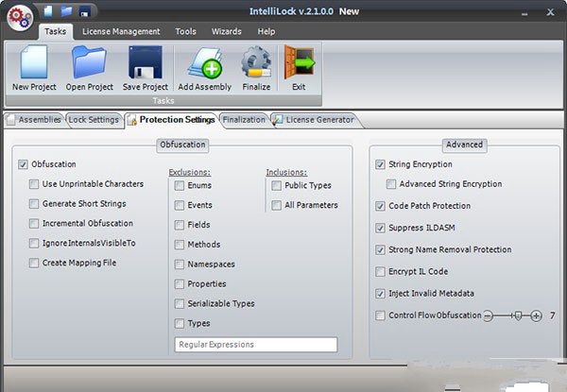Close the IntelliLock window
Viewport: 567px width, 392px height.
pos(550,12)
